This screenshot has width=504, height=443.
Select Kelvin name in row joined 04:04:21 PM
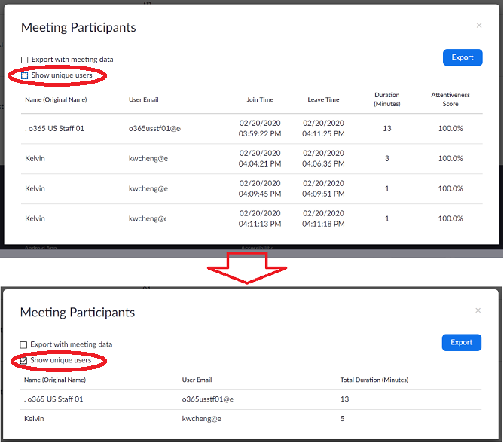[x=35, y=159]
